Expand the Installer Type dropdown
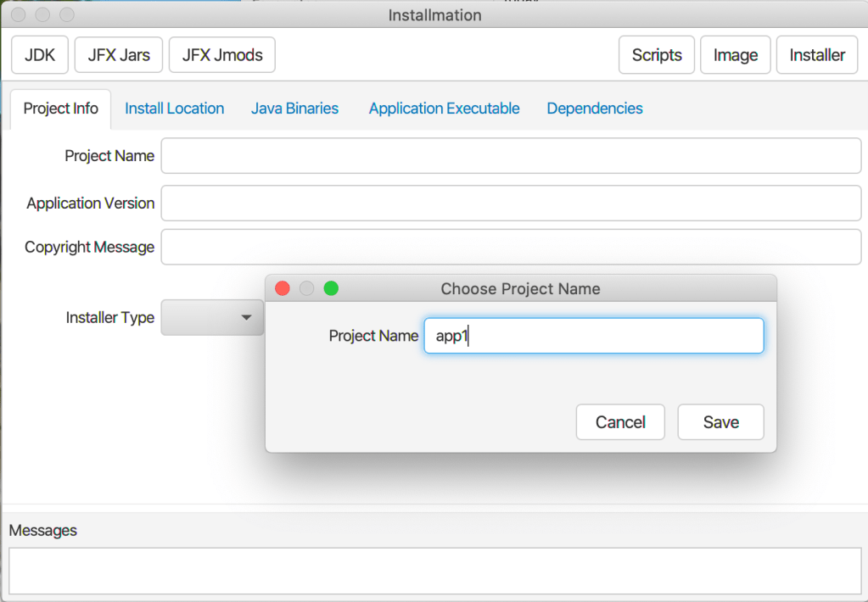The width and height of the screenshot is (868, 602). pyautogui.click(x=212, y=317)
